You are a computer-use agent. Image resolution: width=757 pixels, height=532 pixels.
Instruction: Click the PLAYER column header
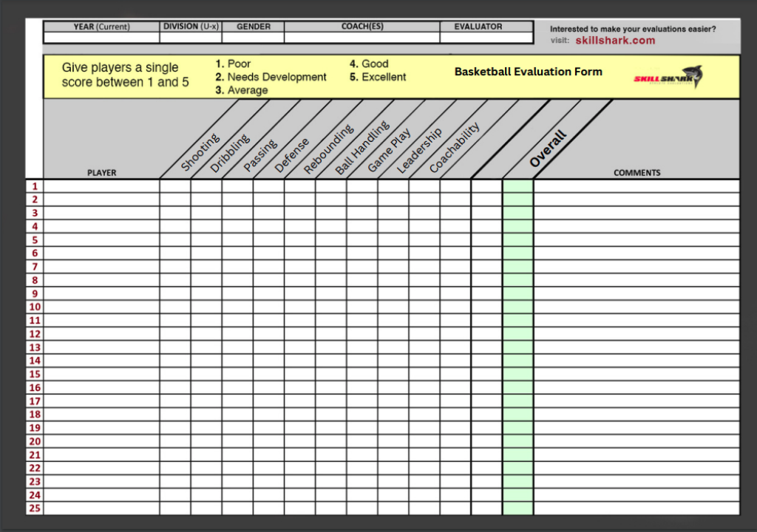[101, 173]
